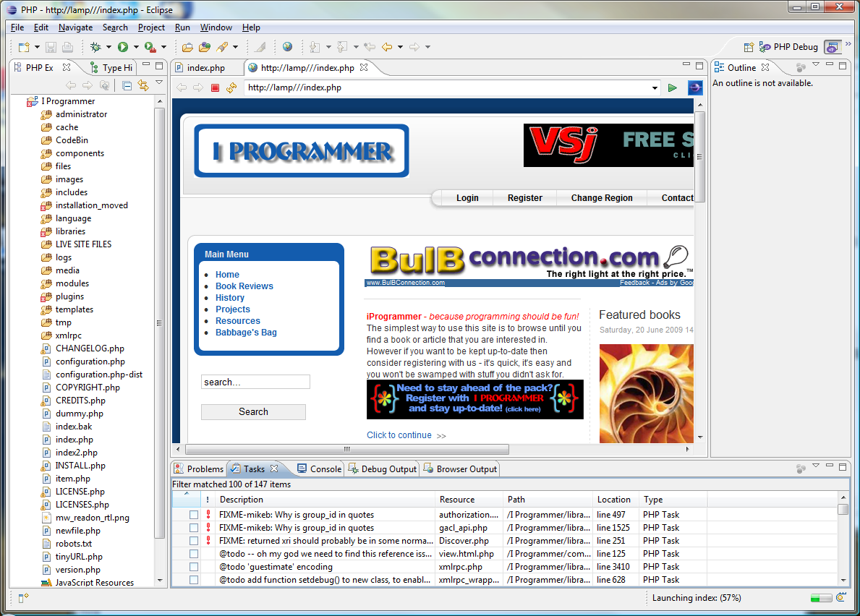
Task: Click the web page Search button
Action: [x=253, y=411]
